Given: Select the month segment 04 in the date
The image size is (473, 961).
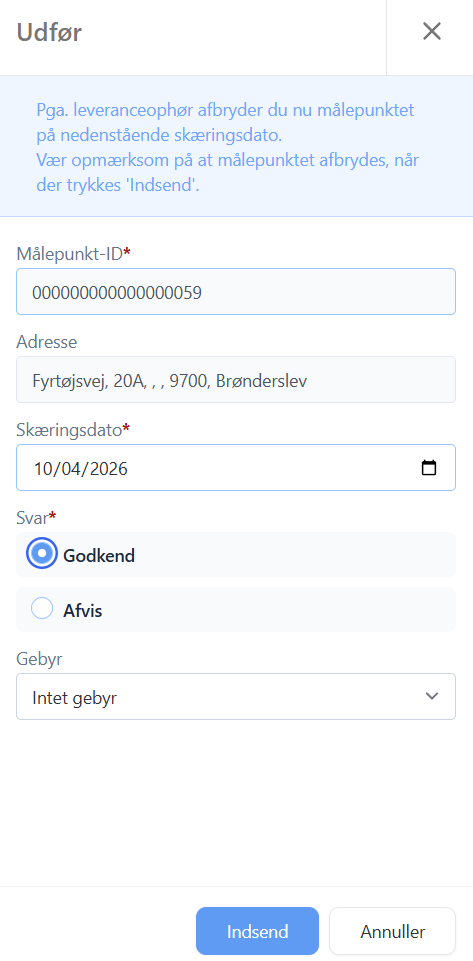Looking at the screenshot, I should (x=71, y=469).
